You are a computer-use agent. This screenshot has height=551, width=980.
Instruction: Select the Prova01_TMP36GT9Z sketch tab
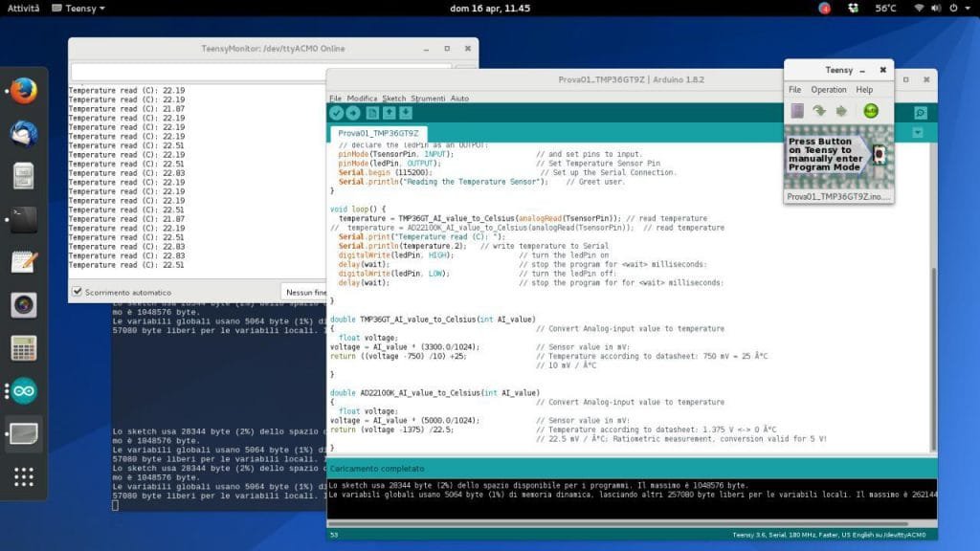click(378, 133)
